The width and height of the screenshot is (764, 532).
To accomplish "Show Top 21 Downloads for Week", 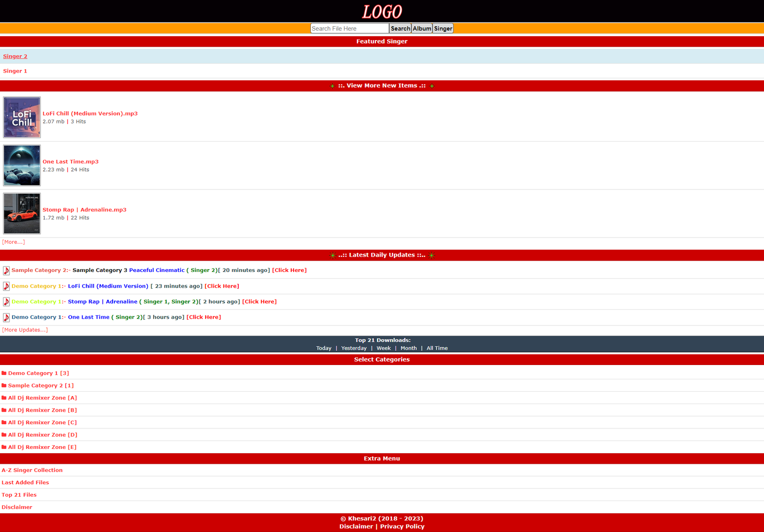I will tap(383, 348).
